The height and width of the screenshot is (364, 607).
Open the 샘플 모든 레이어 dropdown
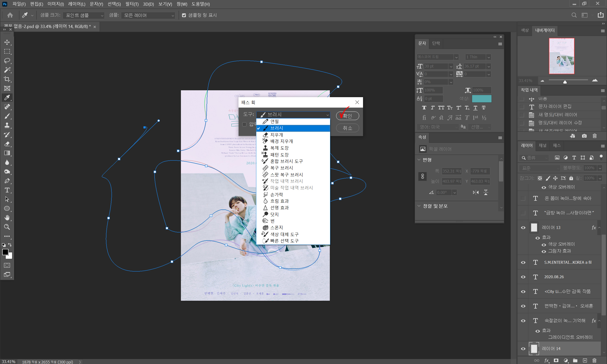(148, 15)
